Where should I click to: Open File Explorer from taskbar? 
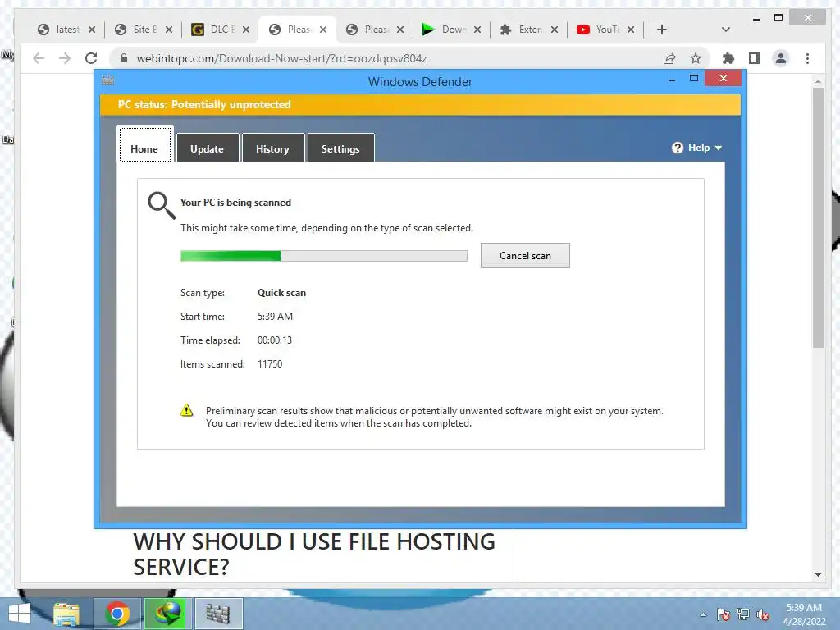click(66, 614)
